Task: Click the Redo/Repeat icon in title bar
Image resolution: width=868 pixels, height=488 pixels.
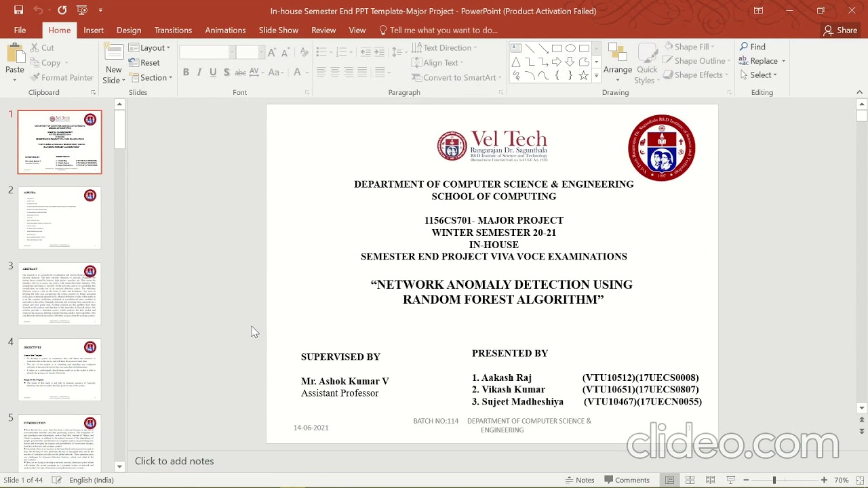Action: 62,10
